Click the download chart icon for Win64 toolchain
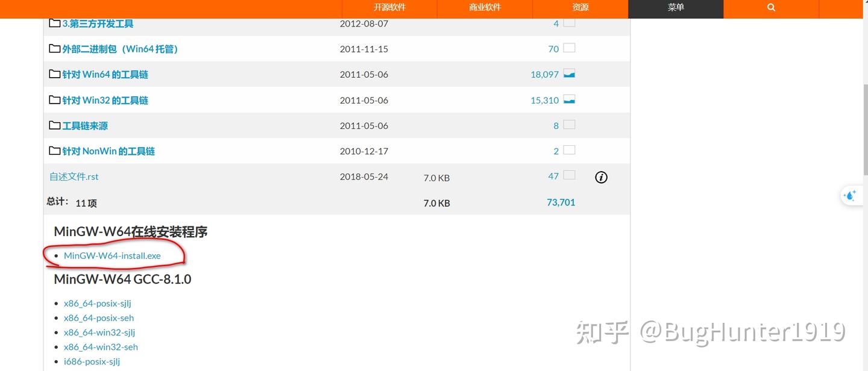 569,74
